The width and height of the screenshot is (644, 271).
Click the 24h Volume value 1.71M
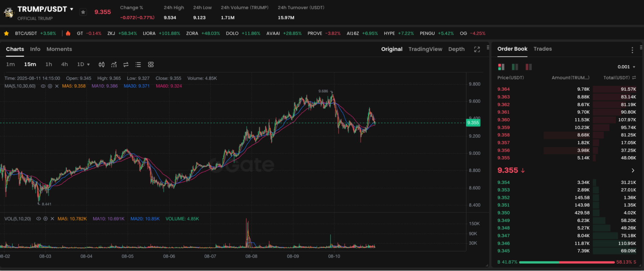pyautogui.click(x=227, y=18)
